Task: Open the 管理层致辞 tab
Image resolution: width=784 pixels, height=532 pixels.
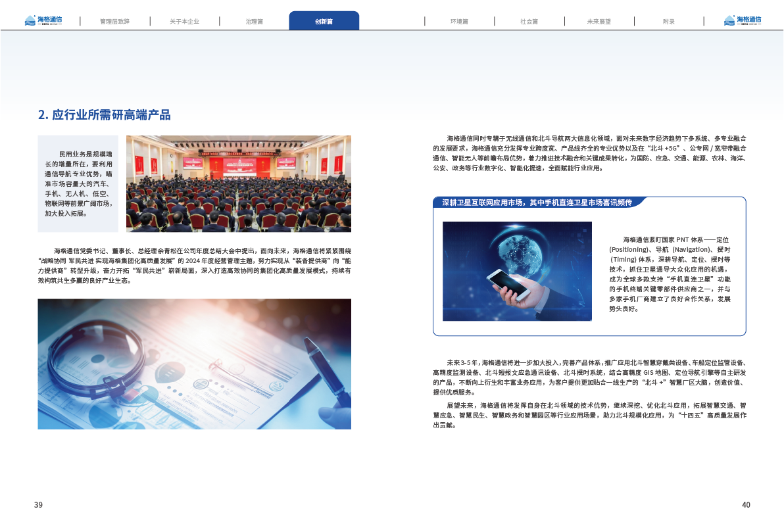Action: click(114, 22)
